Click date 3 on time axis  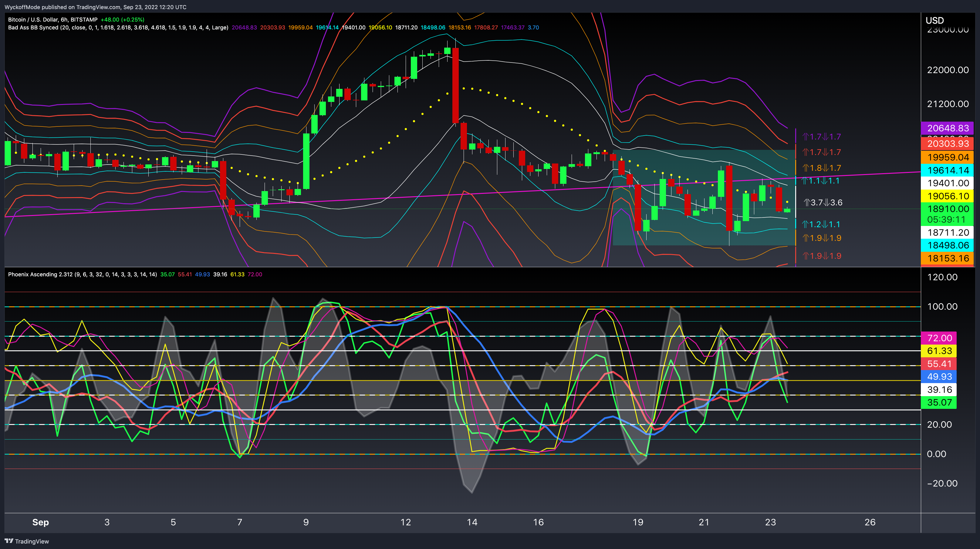107,522
